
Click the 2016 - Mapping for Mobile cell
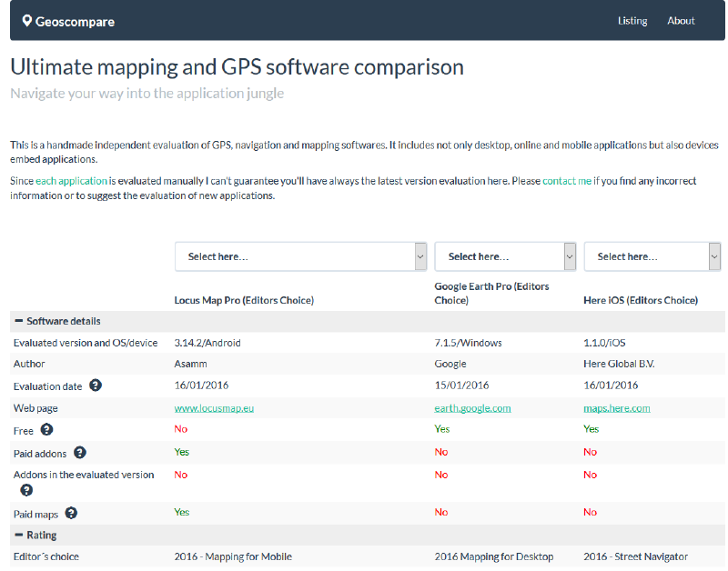(x=233, y=556)
